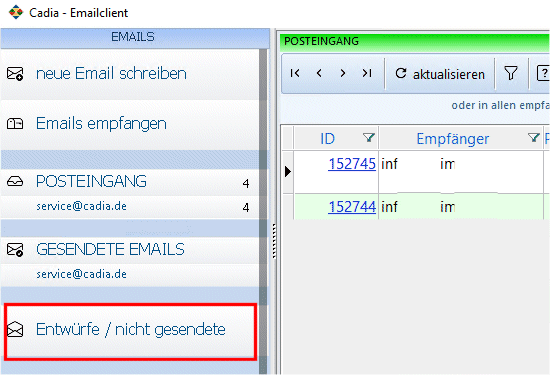
Task: Click the aktualisieren refresh button
Action: coord(440,74)
